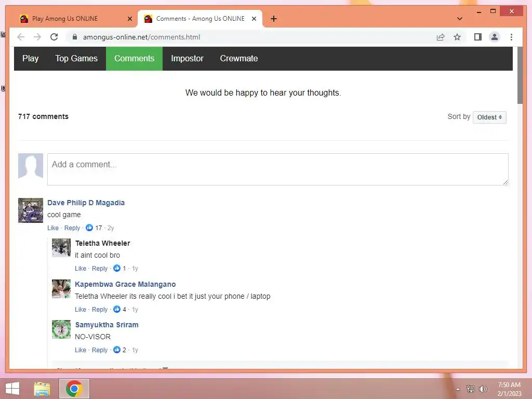Click Teletha Wheeler's avatar thumbnail
Image resolution: width=532 pixels, height=399 pixels.
(x=61, y=248)
